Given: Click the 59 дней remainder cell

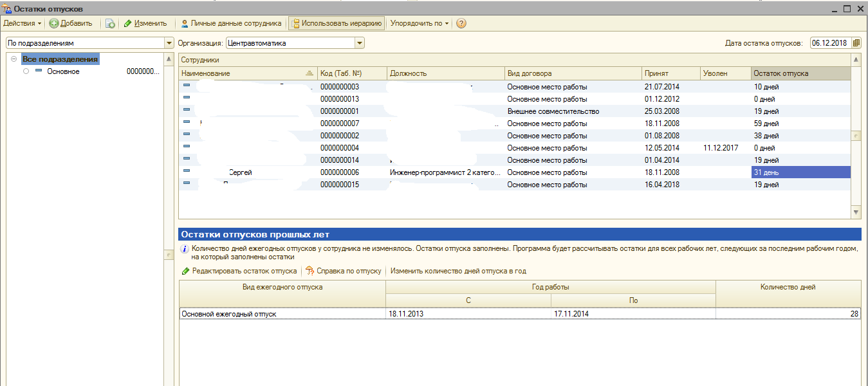Looking at the screenshot, I should pos(800,124).
